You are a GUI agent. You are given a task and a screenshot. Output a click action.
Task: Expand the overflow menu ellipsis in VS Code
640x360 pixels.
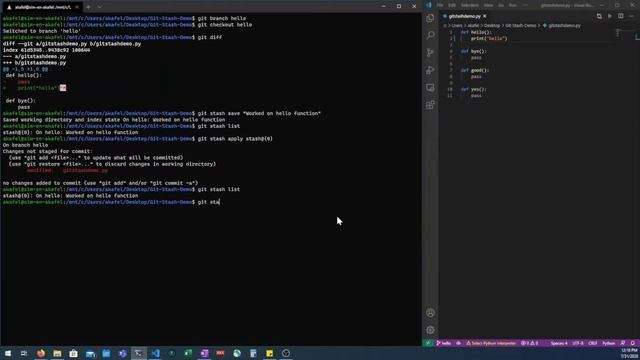click(525, 5)
